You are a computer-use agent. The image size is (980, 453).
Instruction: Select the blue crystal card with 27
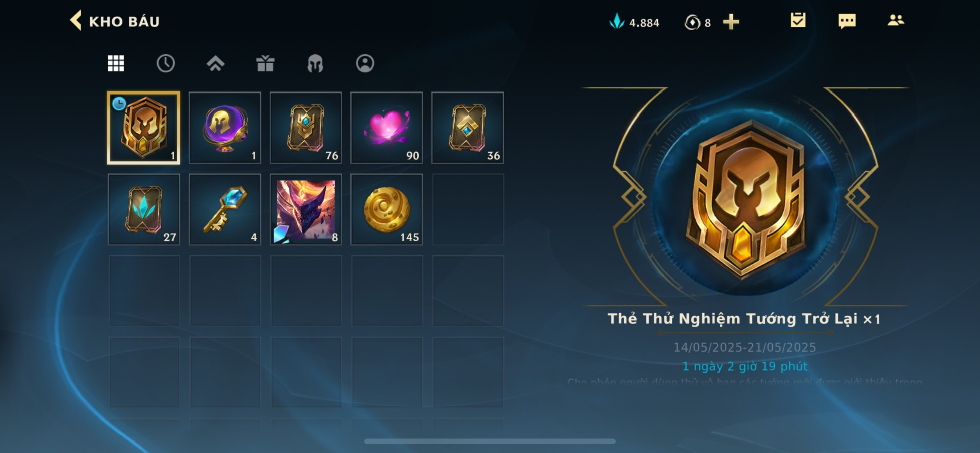click(x=144, y=209)
